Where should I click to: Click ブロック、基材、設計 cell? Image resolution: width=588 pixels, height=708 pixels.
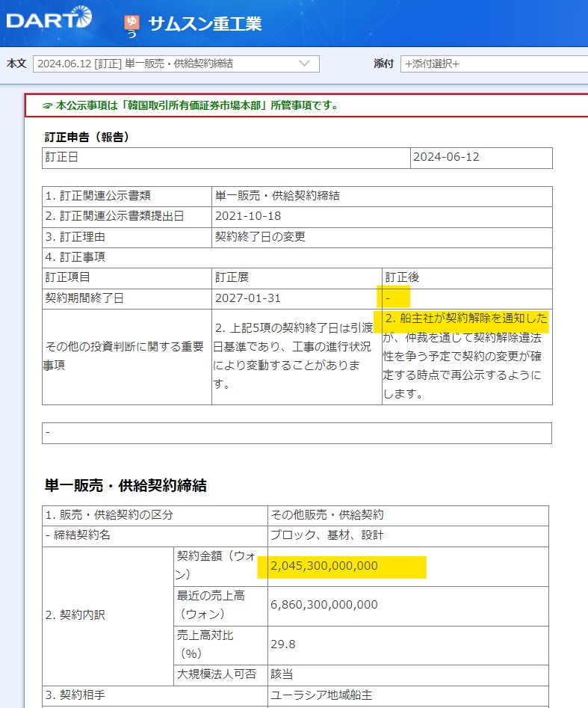[x=408, y=536]
